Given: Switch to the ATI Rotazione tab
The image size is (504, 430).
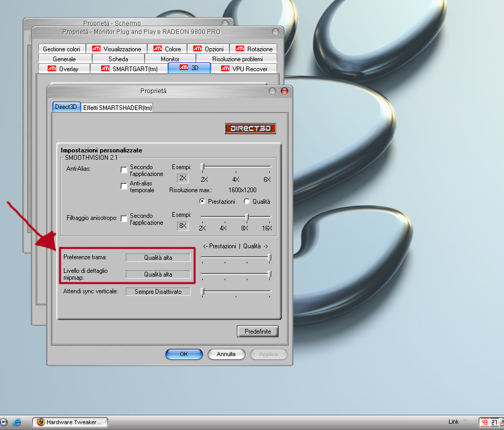Looking at the screenshot, I should [254, 49].
